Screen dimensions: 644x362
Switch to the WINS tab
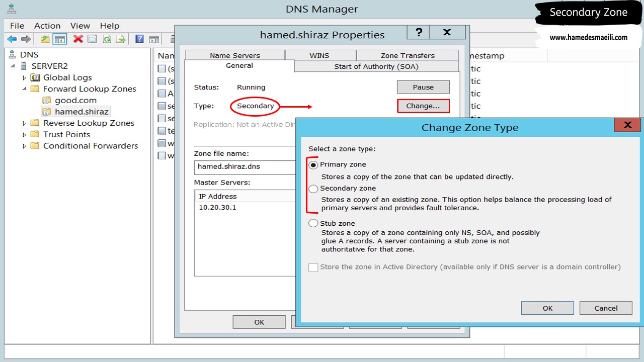point(319,55)
